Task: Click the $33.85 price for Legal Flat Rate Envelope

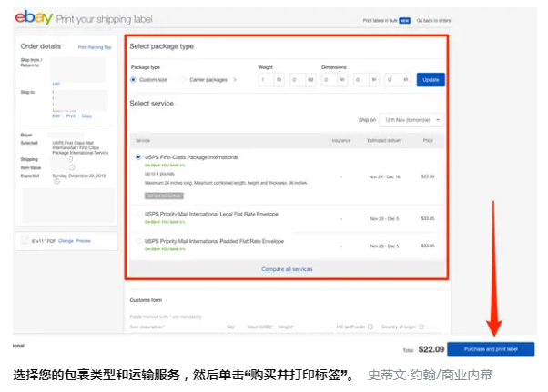Action: tap(428, 218)
